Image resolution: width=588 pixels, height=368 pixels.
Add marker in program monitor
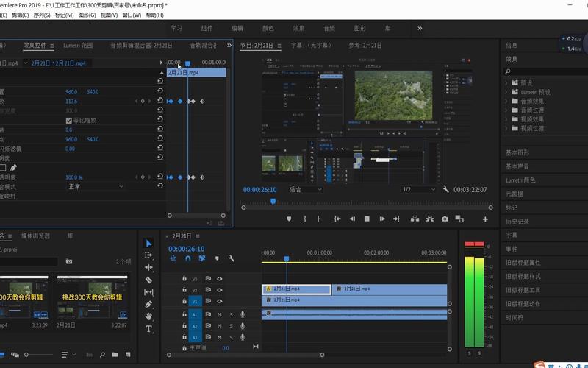(x=289, y=219)
